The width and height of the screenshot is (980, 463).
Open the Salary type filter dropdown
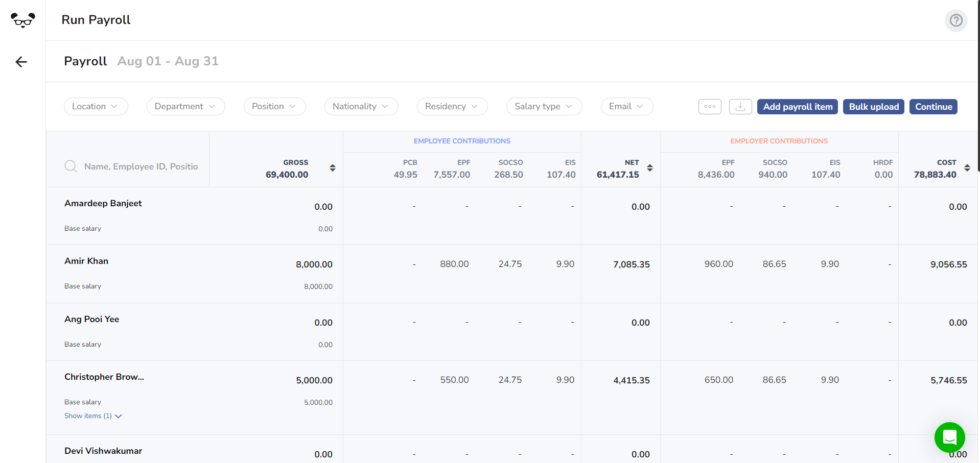[x=544, y=106]
